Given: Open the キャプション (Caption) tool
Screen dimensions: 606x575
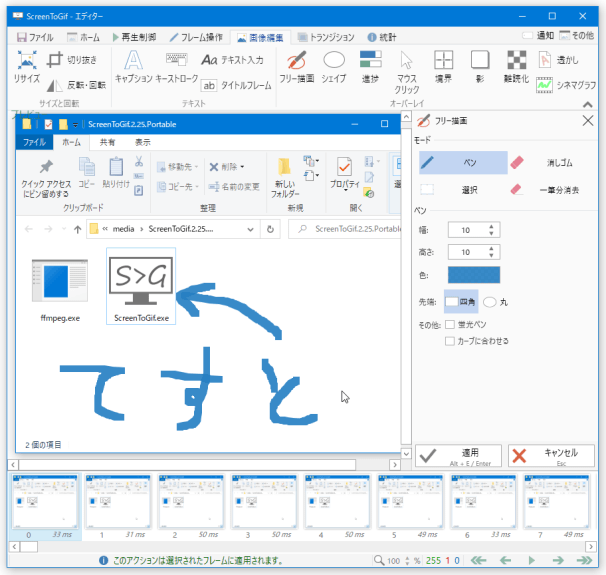Looking at the screenshot, I should [x=133, y=66].
